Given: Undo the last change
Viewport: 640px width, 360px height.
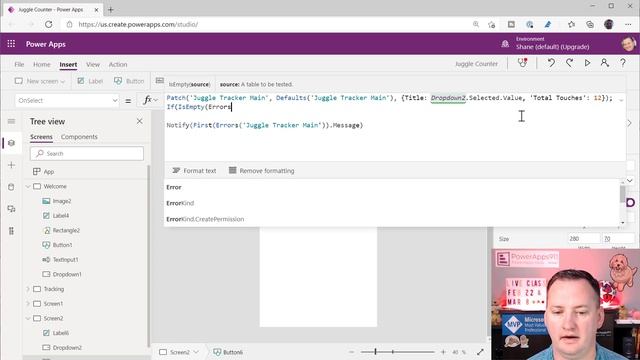Looking at the screenshot, I should pyautogui.click(x=551, y=63).
